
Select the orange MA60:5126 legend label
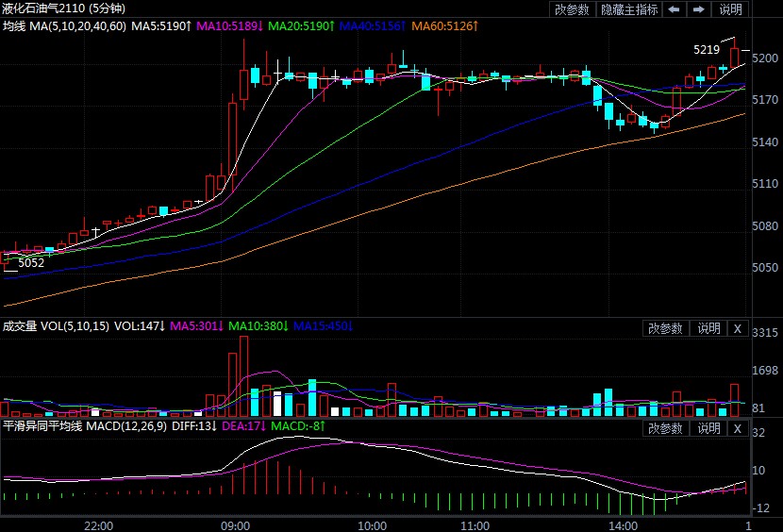[444, 25]
